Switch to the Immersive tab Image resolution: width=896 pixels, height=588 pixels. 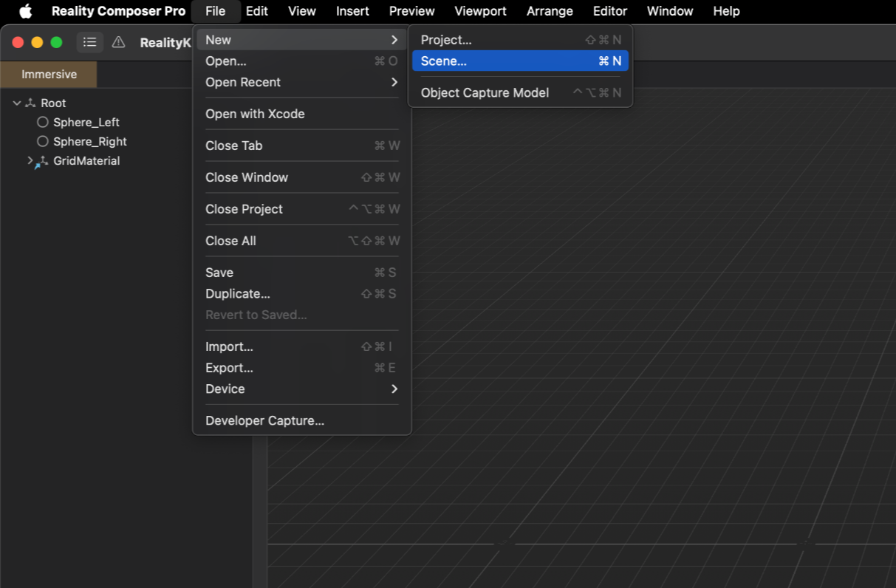49,75
